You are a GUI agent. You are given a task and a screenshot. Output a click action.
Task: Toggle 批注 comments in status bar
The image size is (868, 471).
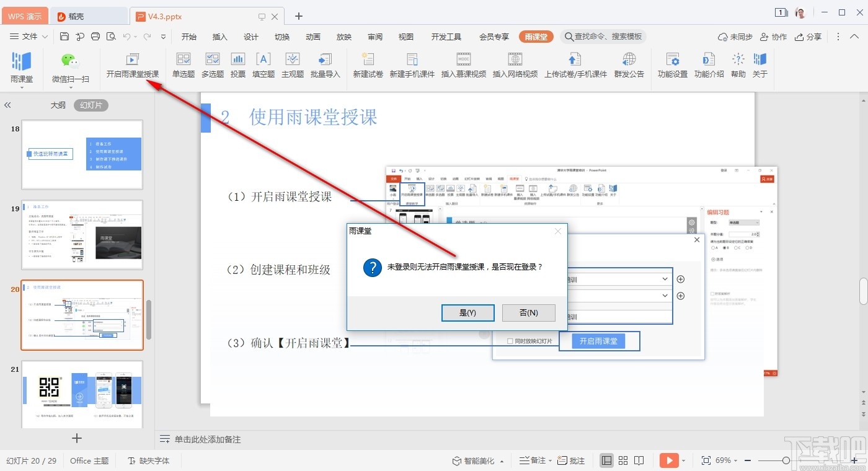click(571, 460)
